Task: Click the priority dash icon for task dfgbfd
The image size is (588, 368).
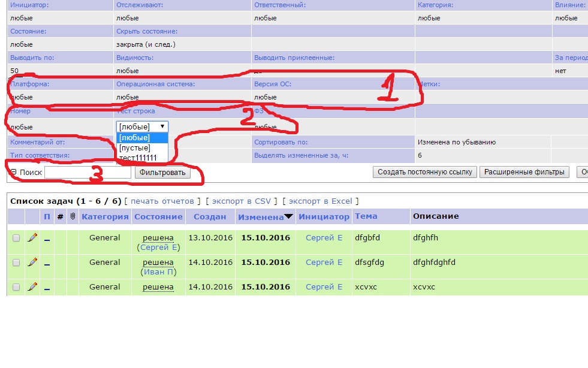Action: tap(47, 239)
